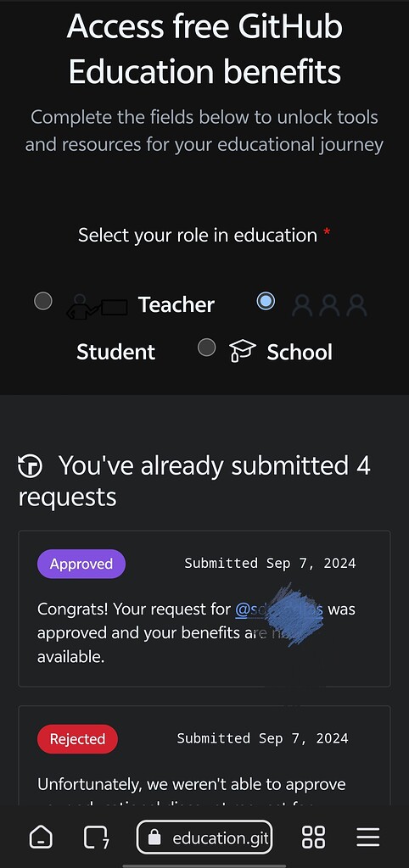Image resolution: width=409 pixels, height=868 pixels.
Task: Click the red Rejected status badge
Action: (x=77, y=738)
